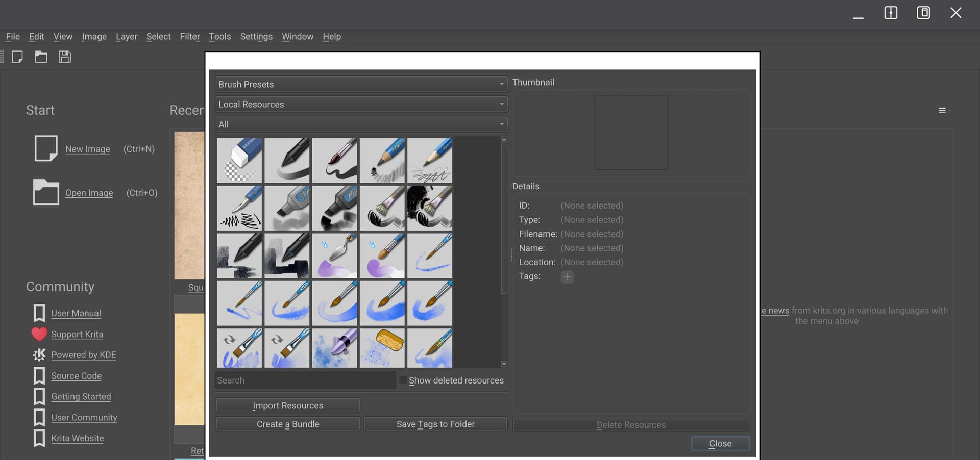The image size is (980, 460).
Task: Click the Import Resources button
Action: coord(288,405)
